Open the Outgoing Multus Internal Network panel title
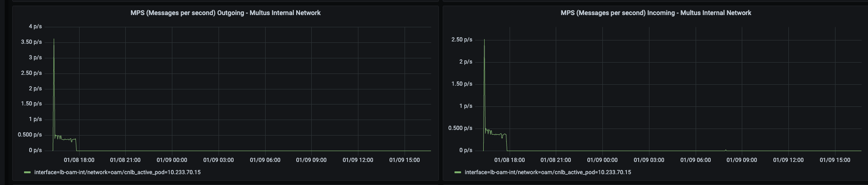 [225, 13]
